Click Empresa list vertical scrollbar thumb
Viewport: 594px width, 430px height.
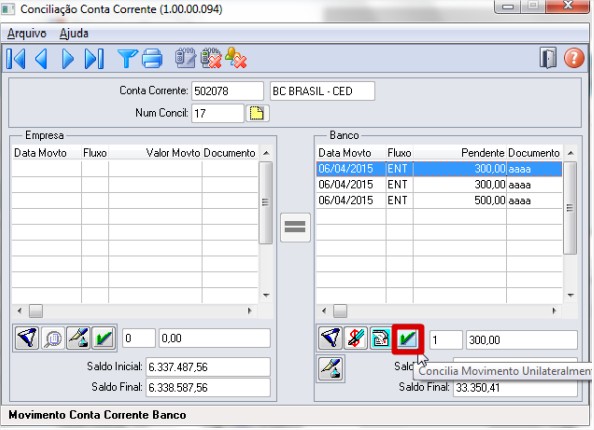(266, 203)
